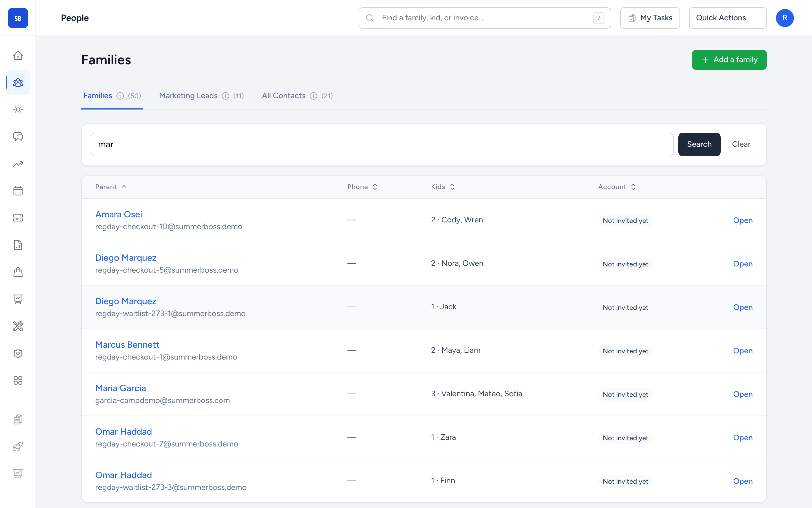Click the '2 · Cody, Wren' cell
812x508 pixels.
pyautogui.click(x=457, y=220)
